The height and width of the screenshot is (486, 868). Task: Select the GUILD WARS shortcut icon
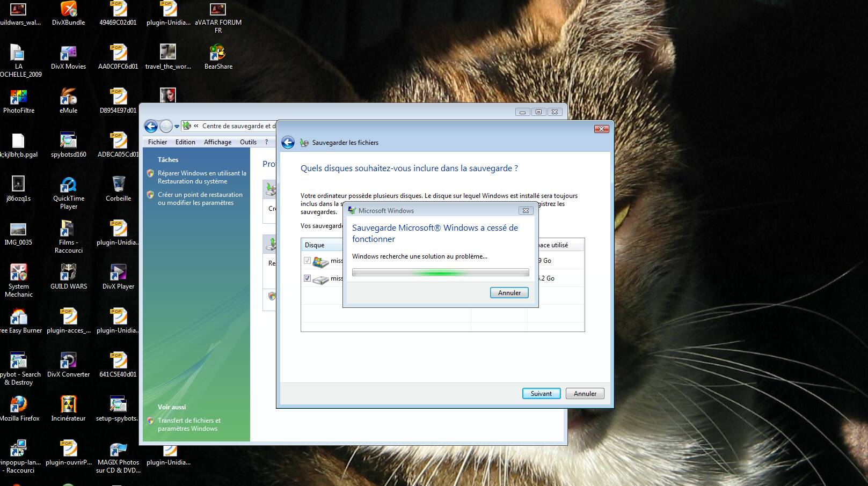pyautogui.click(x=68, y=273)
